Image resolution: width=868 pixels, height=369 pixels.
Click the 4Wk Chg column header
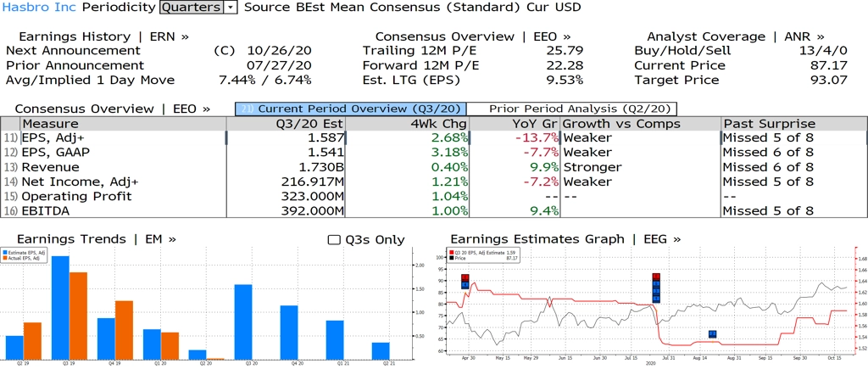407,124
